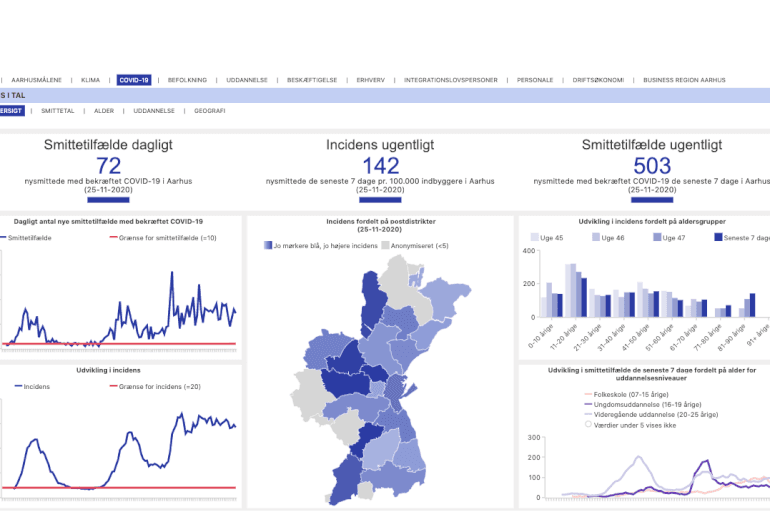770x512 pixels.
Task: Click the daily cases number 72
Action: tap(108, 166)
